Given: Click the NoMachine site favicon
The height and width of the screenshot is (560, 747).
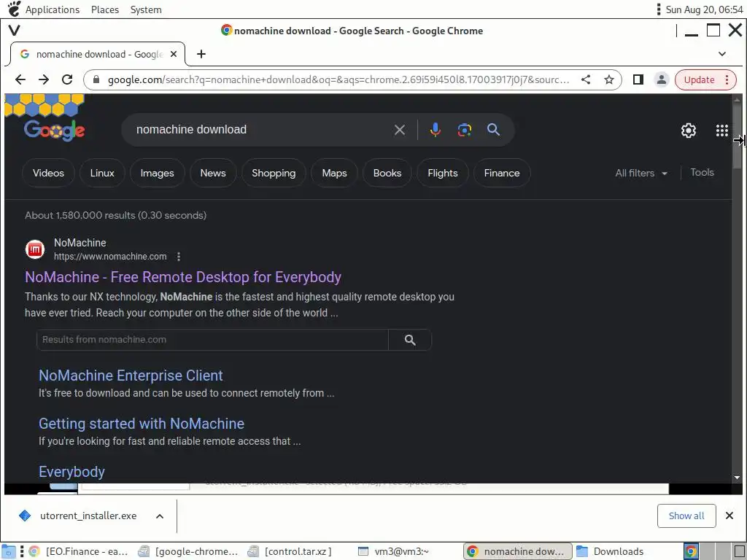Looking at the screenshot, I should point(35,249).
